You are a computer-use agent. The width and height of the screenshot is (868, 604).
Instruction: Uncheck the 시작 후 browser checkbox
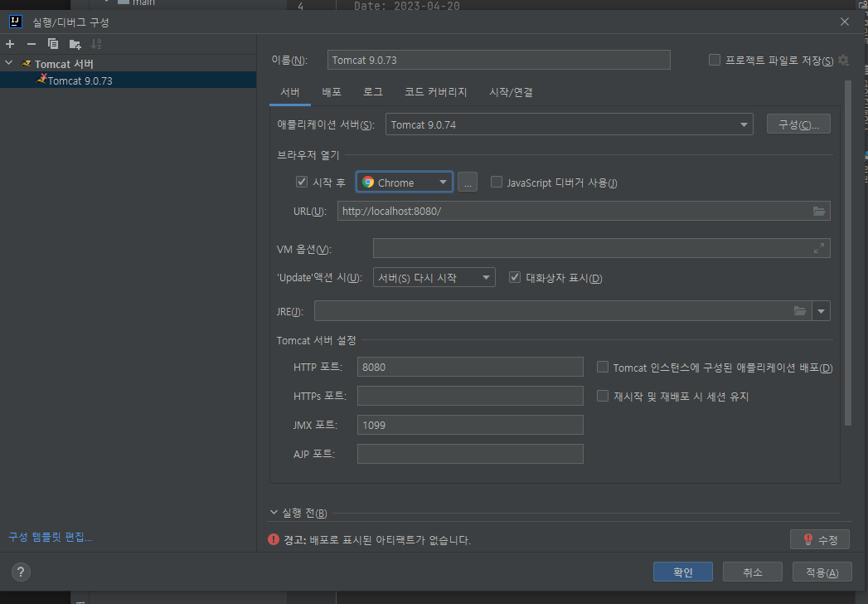tap(302, 182)
